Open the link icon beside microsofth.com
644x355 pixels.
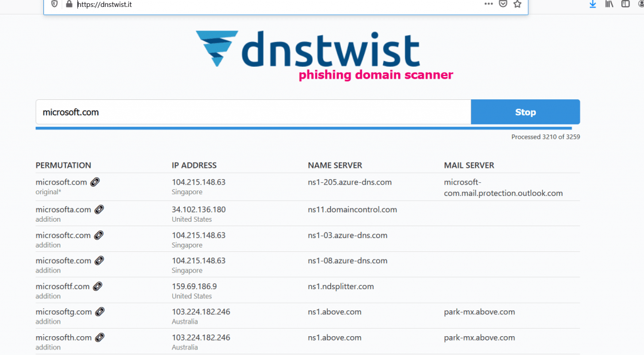(99, 337)
